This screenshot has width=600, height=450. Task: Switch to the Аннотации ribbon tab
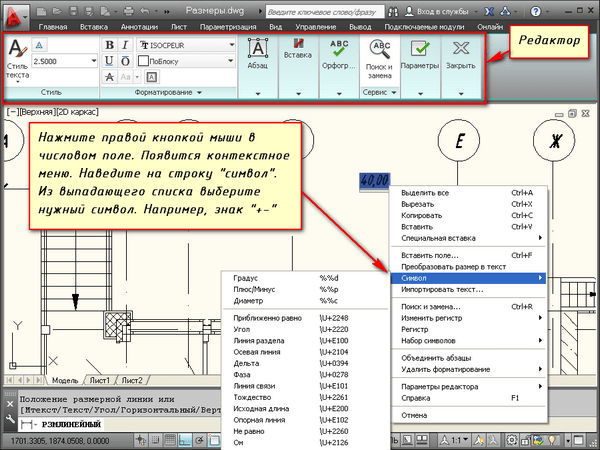point(139,27)
